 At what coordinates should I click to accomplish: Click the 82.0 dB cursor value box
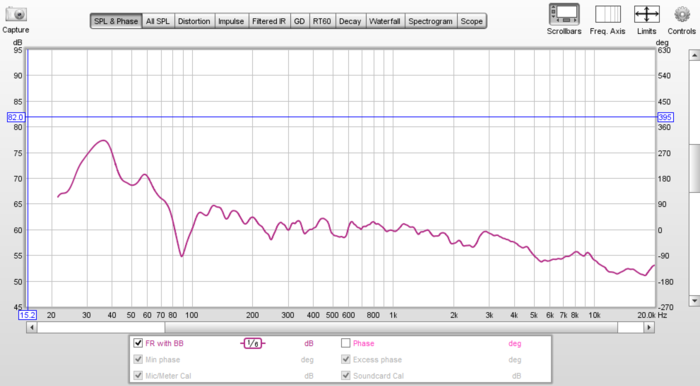click(16, 117)
